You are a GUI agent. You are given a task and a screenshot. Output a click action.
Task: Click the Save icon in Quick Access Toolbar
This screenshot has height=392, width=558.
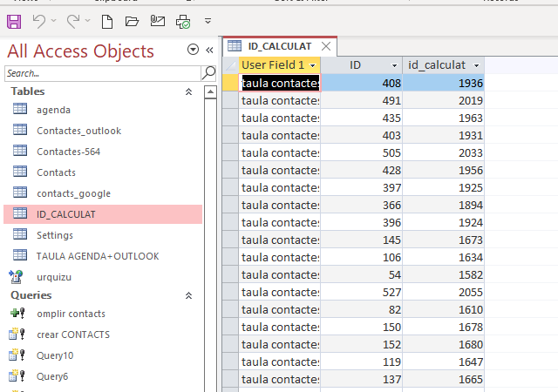15,20
